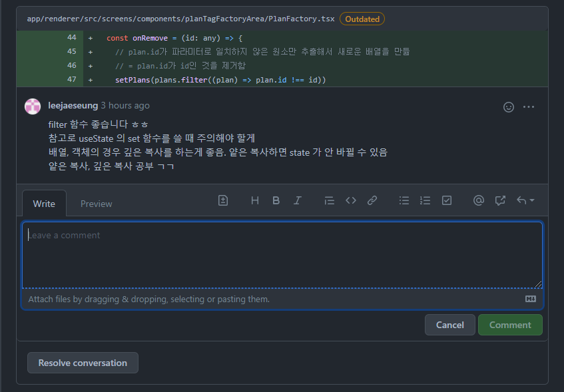
Task: Focus the Leave a comment text area
Action: click(x=282, y=255)
